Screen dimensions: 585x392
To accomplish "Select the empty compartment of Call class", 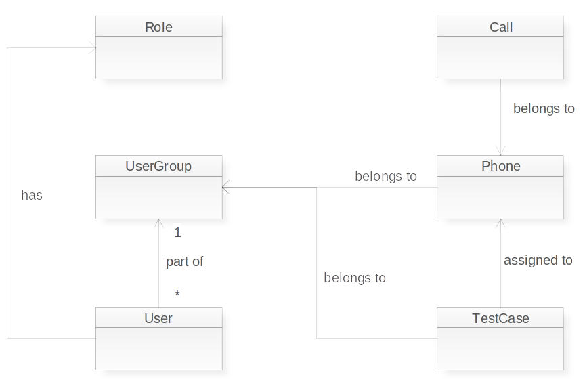I will 500,58.
